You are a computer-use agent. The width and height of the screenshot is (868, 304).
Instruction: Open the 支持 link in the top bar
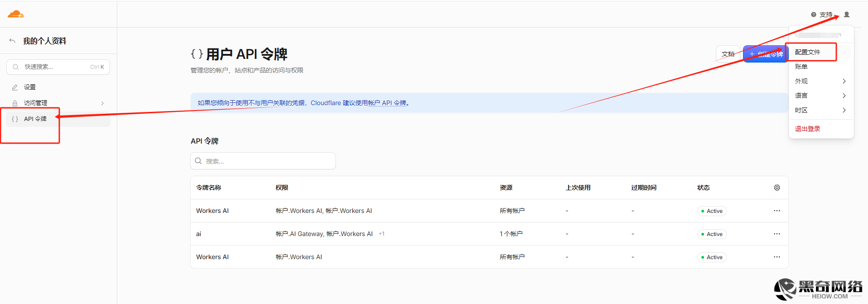point(826,14)
